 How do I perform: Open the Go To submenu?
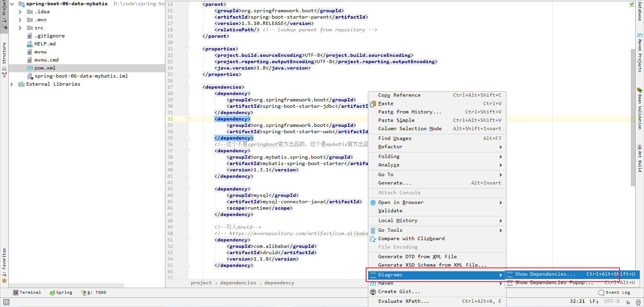point(437,175)
